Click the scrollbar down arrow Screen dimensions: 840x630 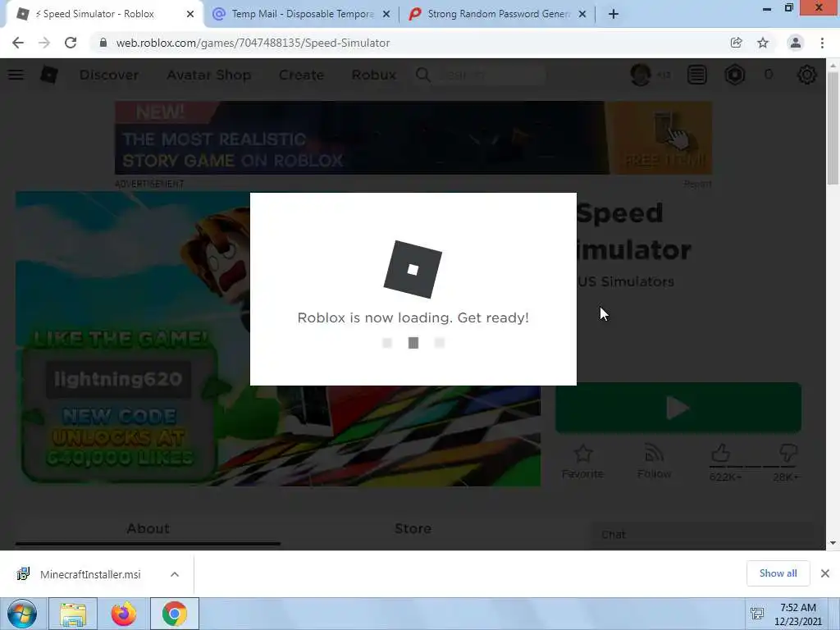point(833,543)
